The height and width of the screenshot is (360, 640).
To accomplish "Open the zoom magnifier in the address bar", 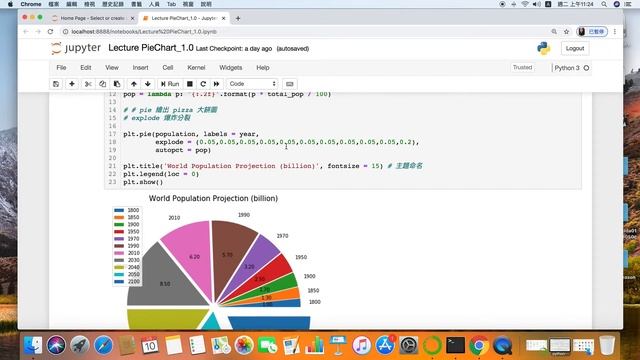I will (x=554, y=31).
